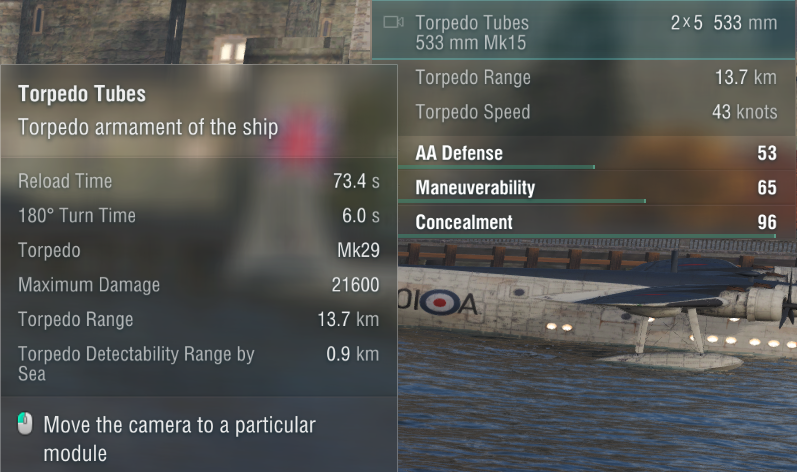Click the AA Defense rating bar

tap(505, 167)
